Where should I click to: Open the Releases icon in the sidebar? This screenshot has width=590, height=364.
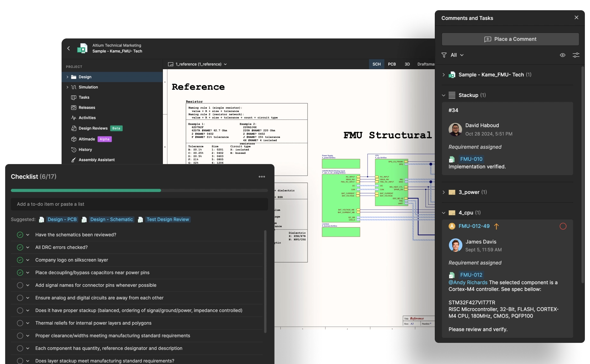[74, 108]
